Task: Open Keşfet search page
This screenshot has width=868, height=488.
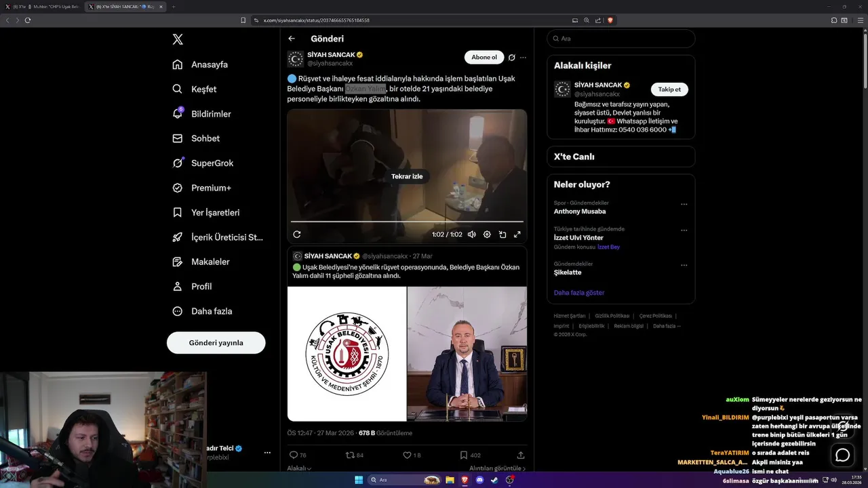Action: point(195,89)
